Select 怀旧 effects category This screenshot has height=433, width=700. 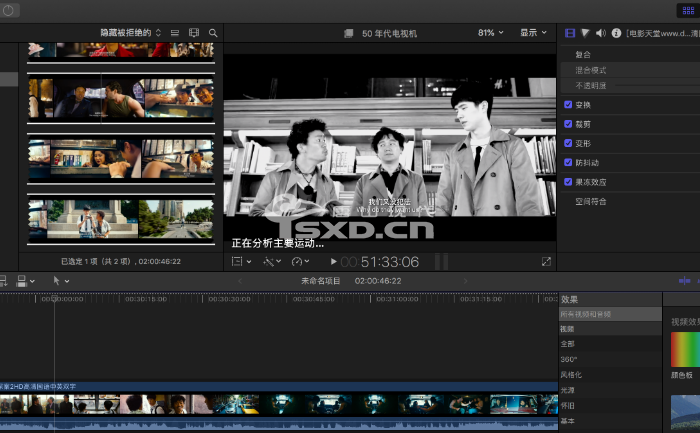610,406
